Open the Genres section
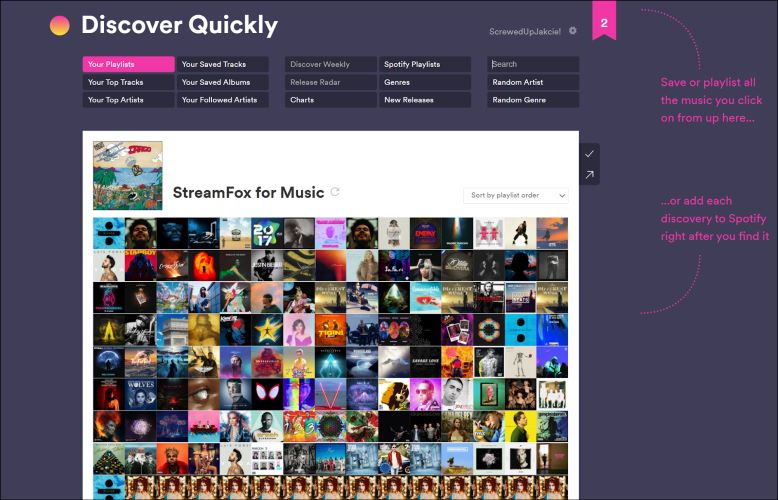778x500 pixels. coord(425,82)
